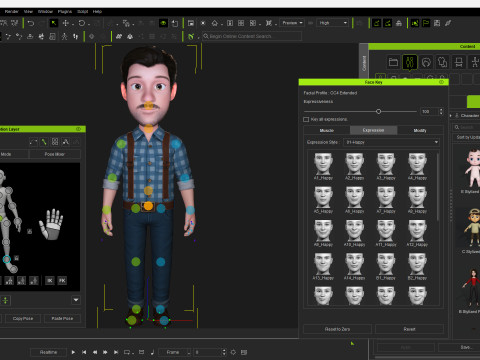
Task: Switch to the Muscle tab
Action: pyautogui.click(x=327, y=130)
